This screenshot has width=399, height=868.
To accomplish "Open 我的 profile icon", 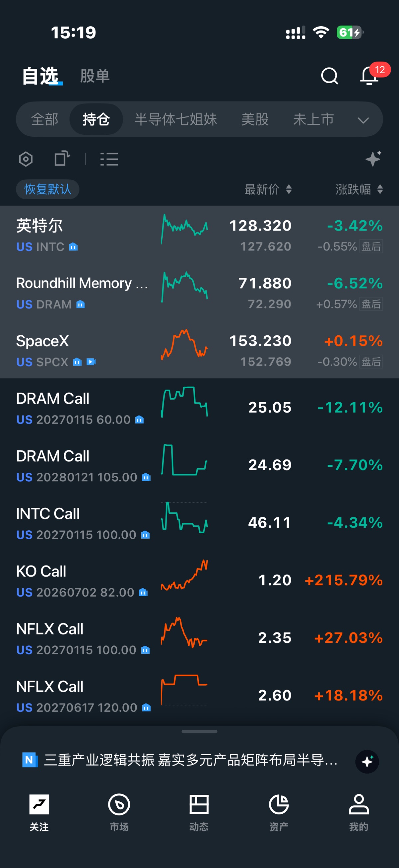I will click(358, 804).
